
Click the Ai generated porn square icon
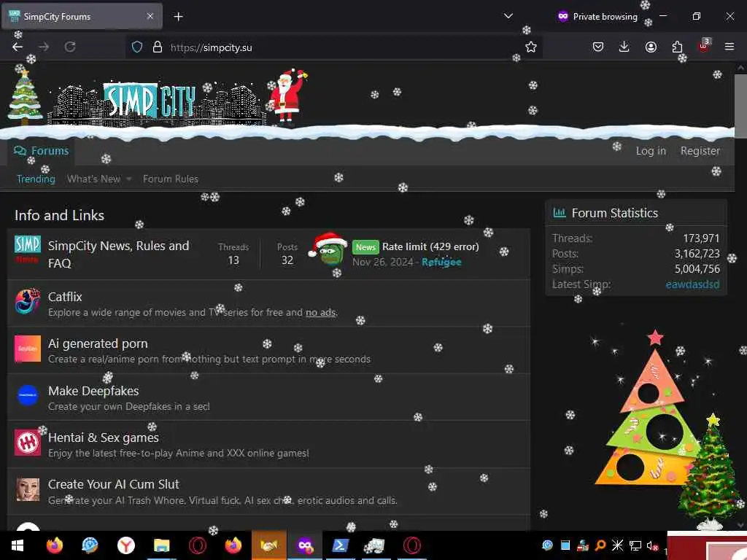coord(28,349)
